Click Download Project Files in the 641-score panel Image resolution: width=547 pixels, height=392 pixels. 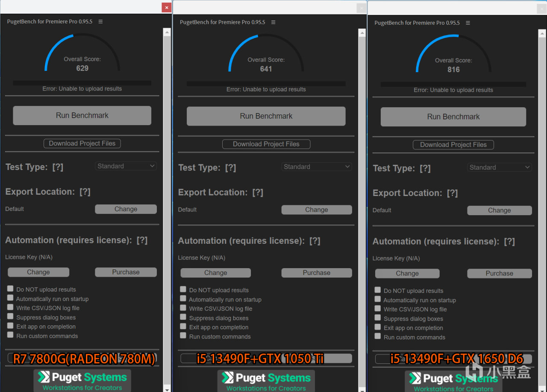(266, 144)
